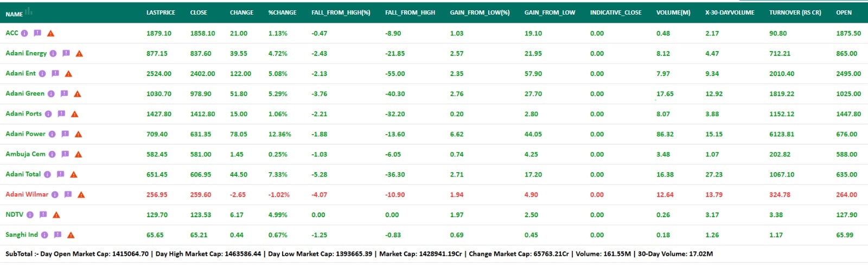Open the ACC stock link

click(11, 33)
